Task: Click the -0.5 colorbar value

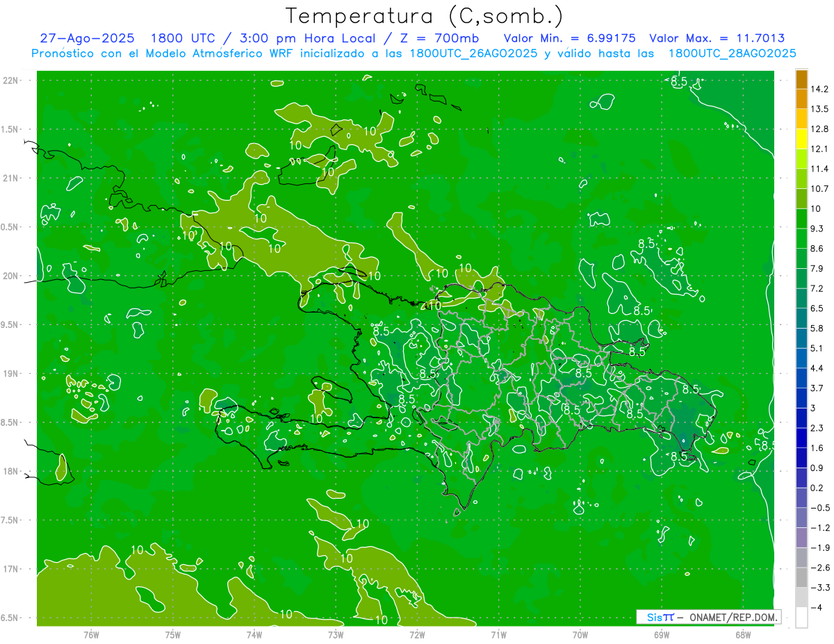Action: (x=819, y=508)
